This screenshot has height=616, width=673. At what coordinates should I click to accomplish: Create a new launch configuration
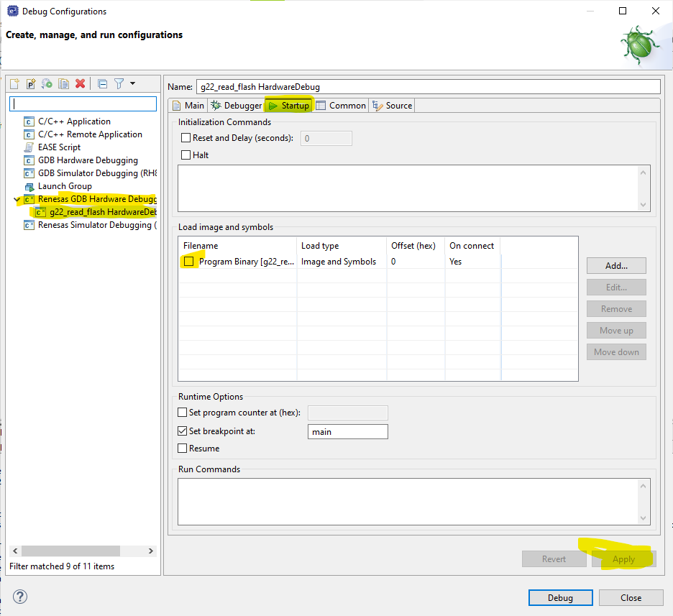click(x=14, y=83)
